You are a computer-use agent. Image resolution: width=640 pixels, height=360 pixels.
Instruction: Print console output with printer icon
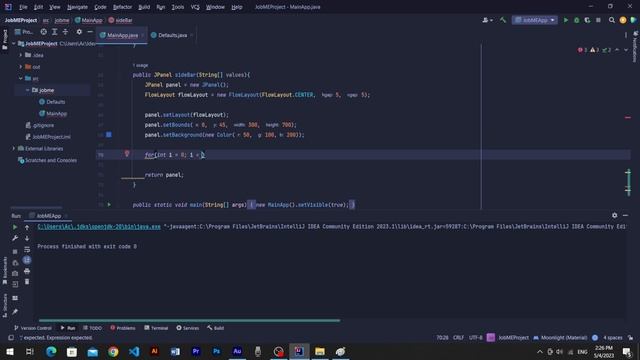[x=27, y=271]
